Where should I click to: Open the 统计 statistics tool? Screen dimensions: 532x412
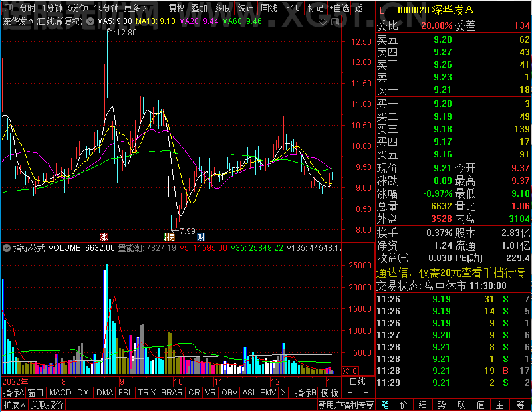245,8
